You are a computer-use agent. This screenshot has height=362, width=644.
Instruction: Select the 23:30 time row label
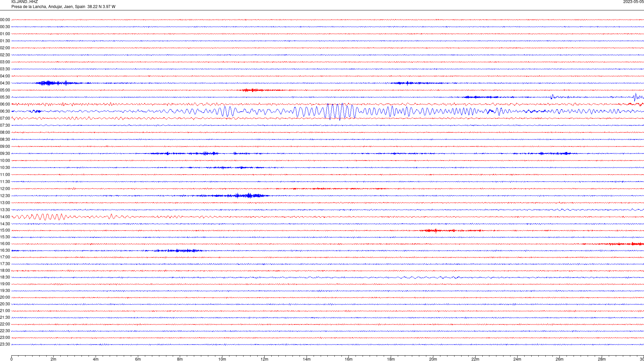click(5, 344)
